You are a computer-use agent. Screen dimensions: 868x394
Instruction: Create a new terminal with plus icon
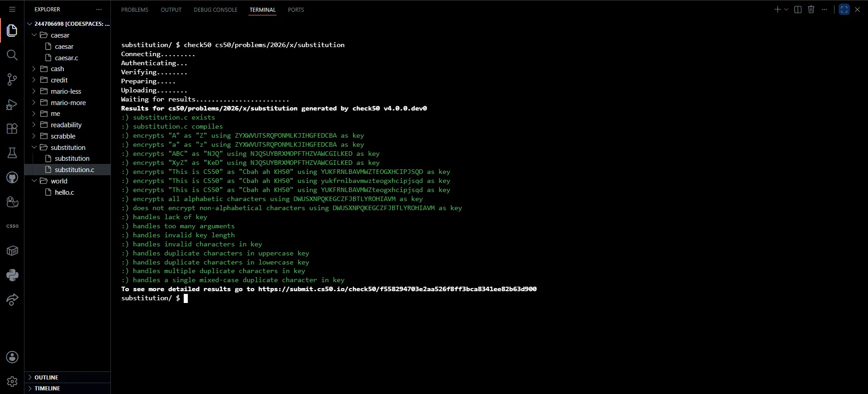(777, 9)
